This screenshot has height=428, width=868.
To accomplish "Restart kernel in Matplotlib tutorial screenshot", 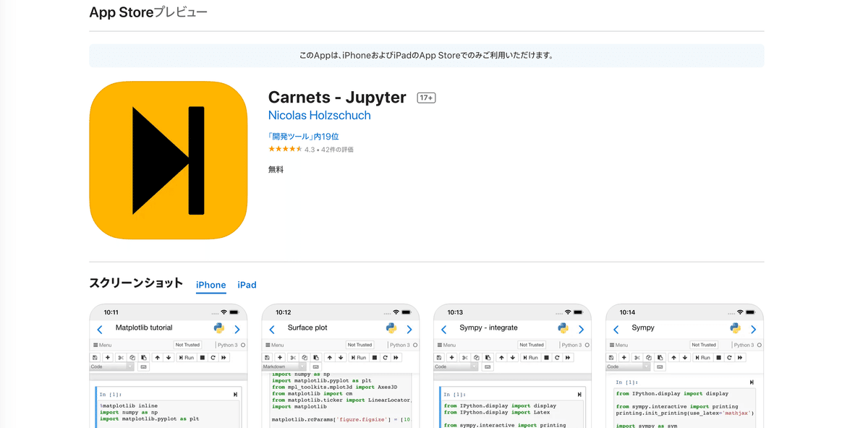I will pos(213,358).
